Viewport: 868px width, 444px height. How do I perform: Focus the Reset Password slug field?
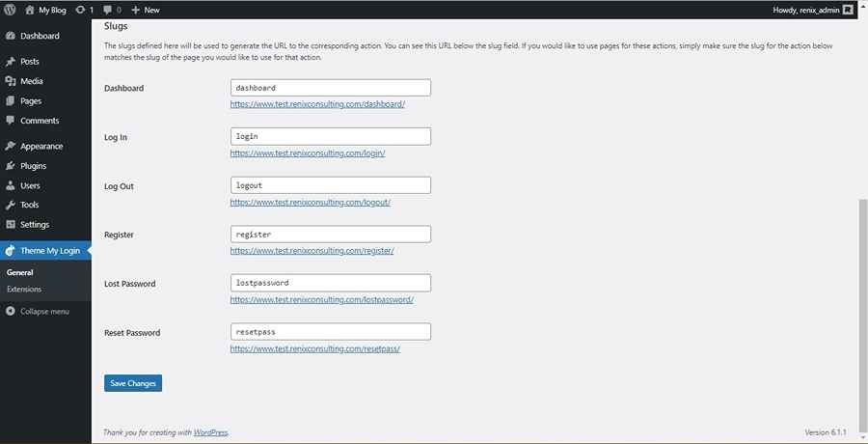[x=331, y=331]
